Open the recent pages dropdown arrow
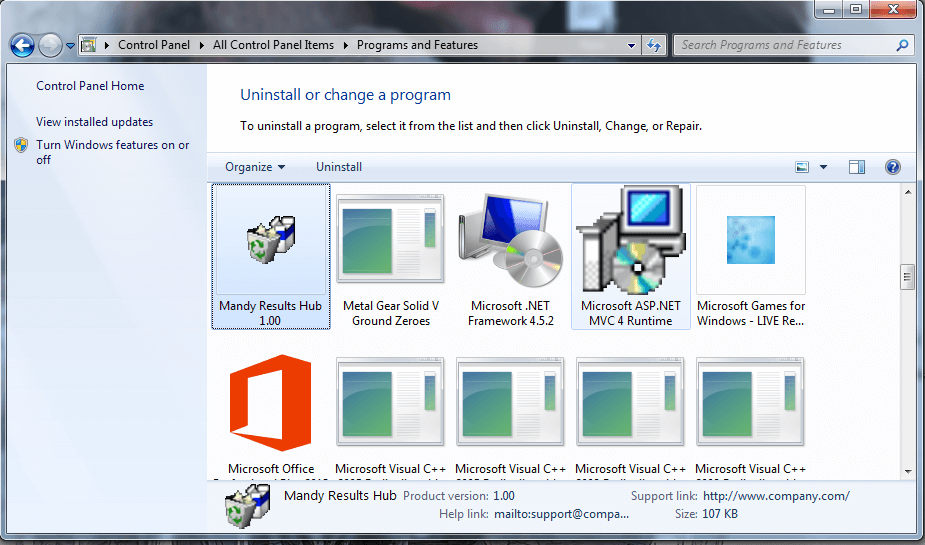925x545 pixels. coord(70,45)
